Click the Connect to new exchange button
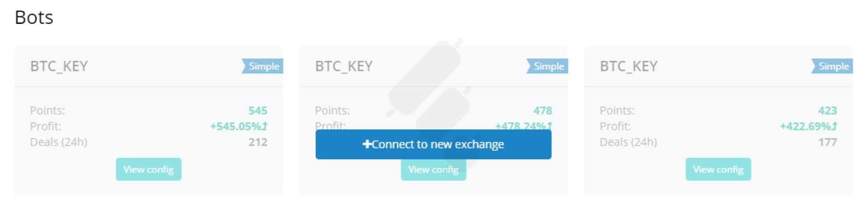Image resolution: width=868 pixels, height=212 pixels. pos(433,144)
